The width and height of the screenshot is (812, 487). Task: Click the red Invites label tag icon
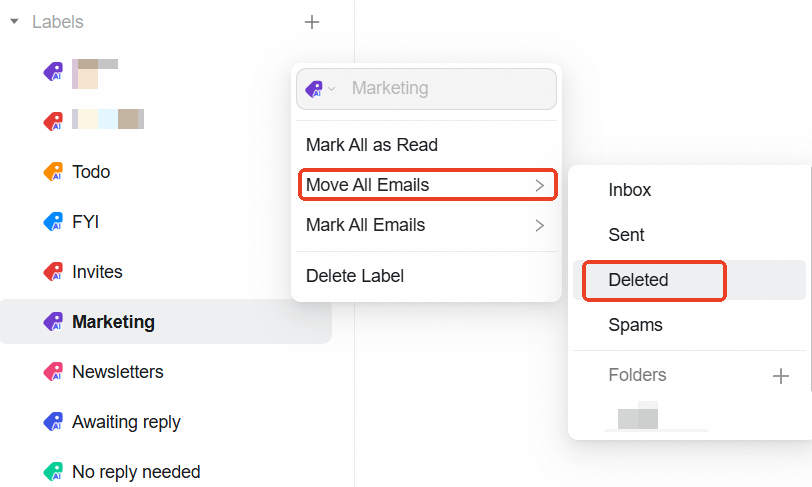point(53,271)
